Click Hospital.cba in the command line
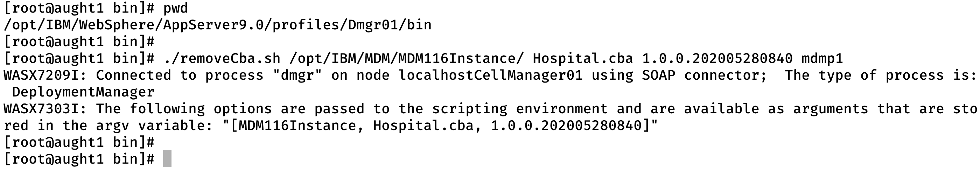Viewport: 980px width, 172px height. click(x=583, y=58)
